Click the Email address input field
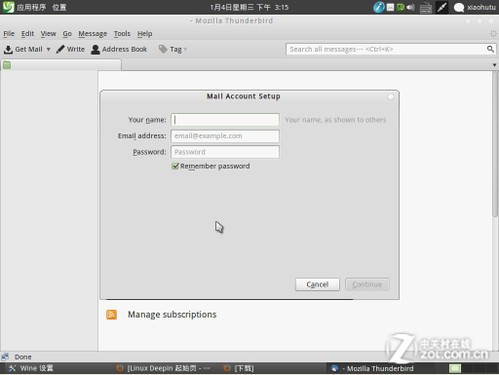Image resolution: width=499 pixels, height=375 pixels. 225,136
